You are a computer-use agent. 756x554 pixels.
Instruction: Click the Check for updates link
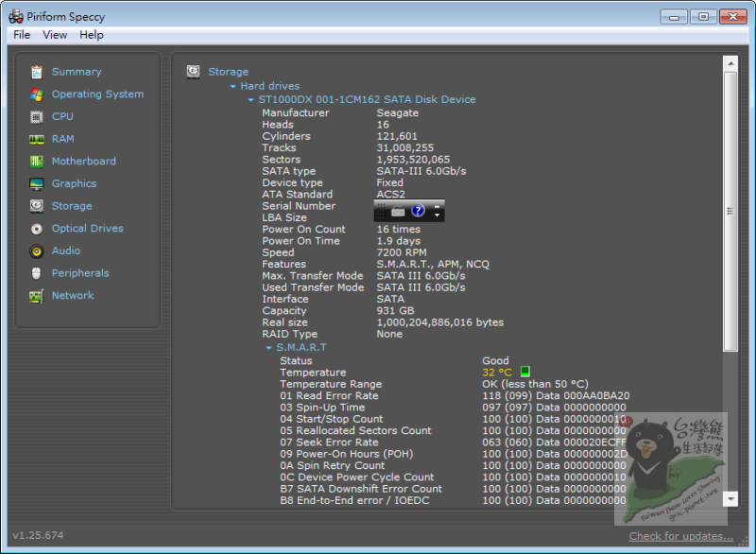point(680,536)
